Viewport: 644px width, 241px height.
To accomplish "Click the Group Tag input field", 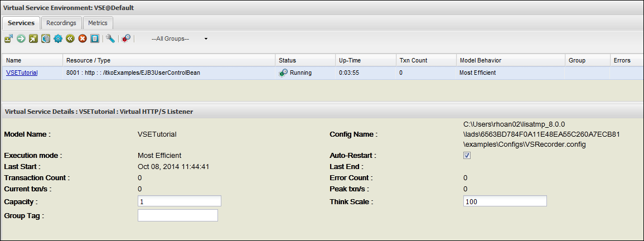I will [178, 215].
